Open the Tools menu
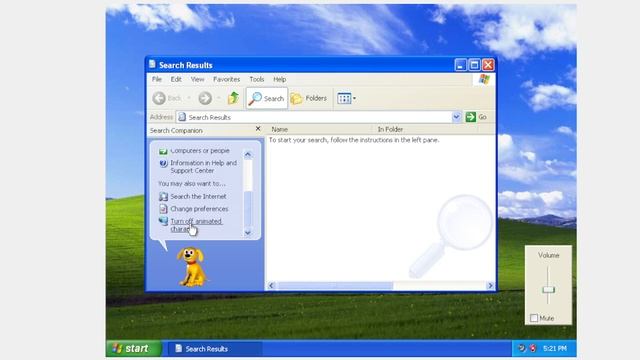This screenshot has width=640, height=360. pyautogui.click(x=257, y=79)
